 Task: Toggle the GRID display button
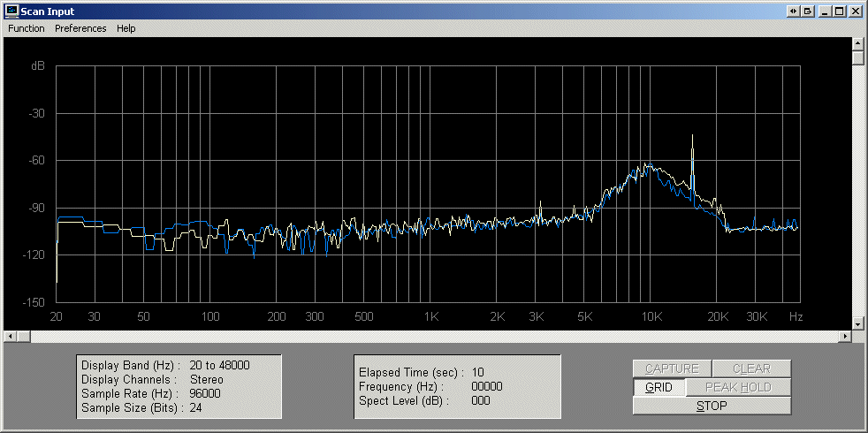click(659, 388)
